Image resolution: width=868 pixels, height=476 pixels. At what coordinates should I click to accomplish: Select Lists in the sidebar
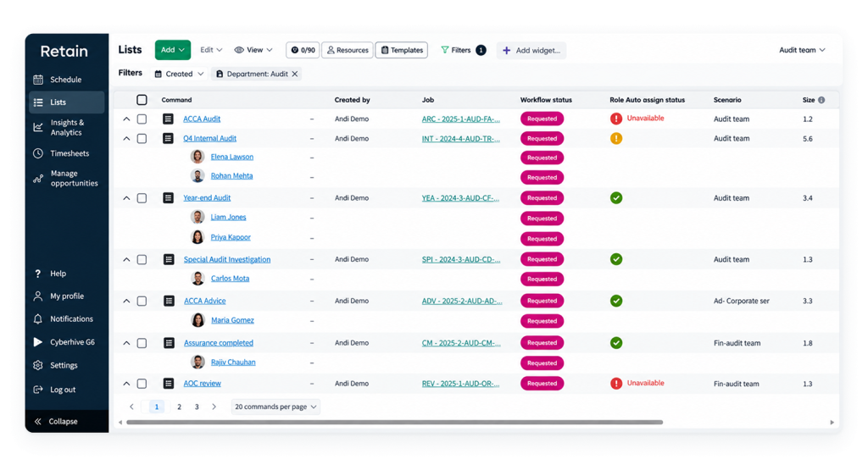pos(66,102)
